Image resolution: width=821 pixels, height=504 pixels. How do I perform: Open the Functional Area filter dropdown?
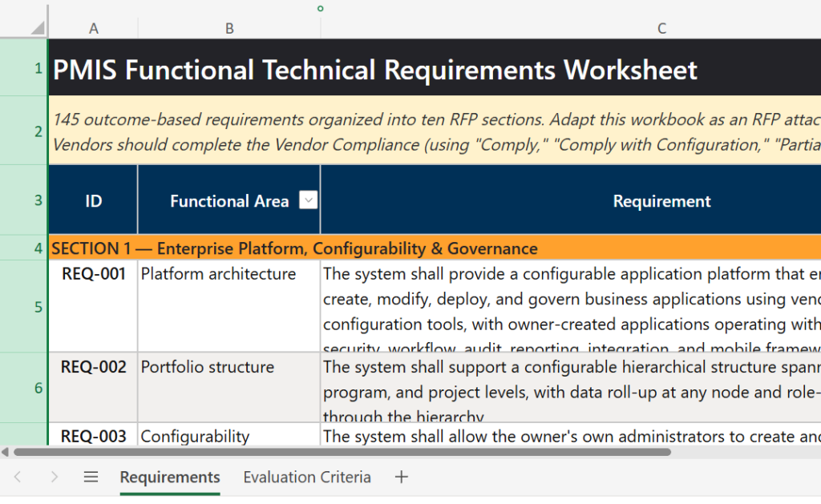point(309,200)
